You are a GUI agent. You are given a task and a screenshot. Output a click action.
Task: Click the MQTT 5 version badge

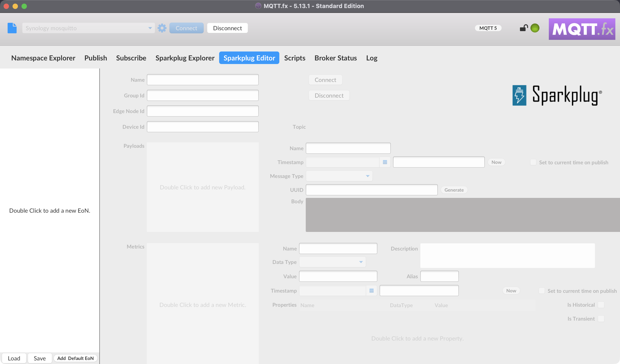(488, 28)
